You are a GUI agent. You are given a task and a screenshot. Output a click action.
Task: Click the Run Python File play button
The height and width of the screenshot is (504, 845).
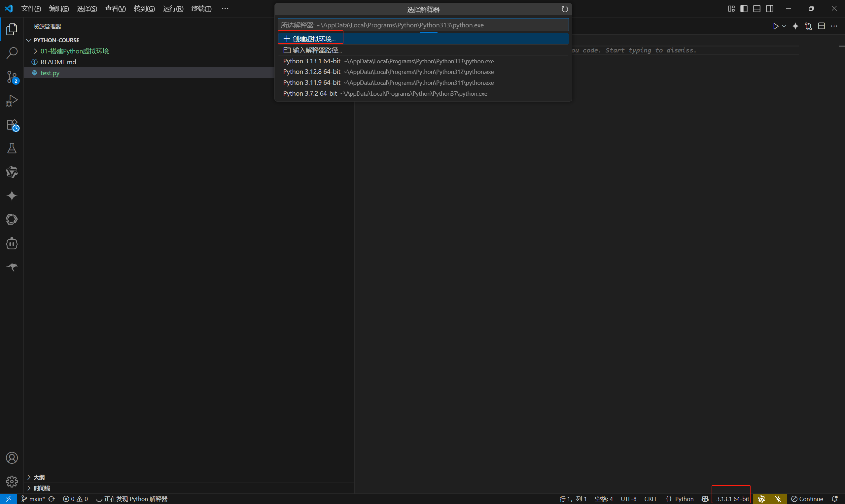(x=775, y=26)
